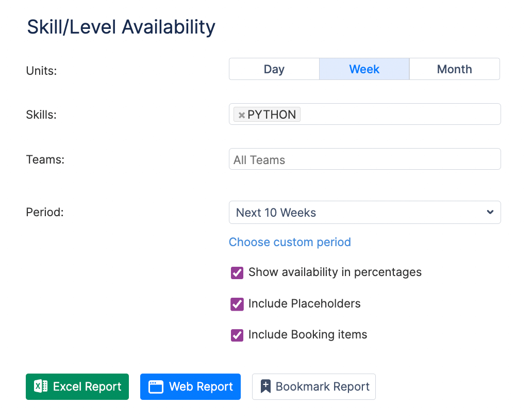Image resolution: width=532 pixels, height=420 pixels.
Task: Click the browser window icon on Web Report
Action: tap(156, 387)
